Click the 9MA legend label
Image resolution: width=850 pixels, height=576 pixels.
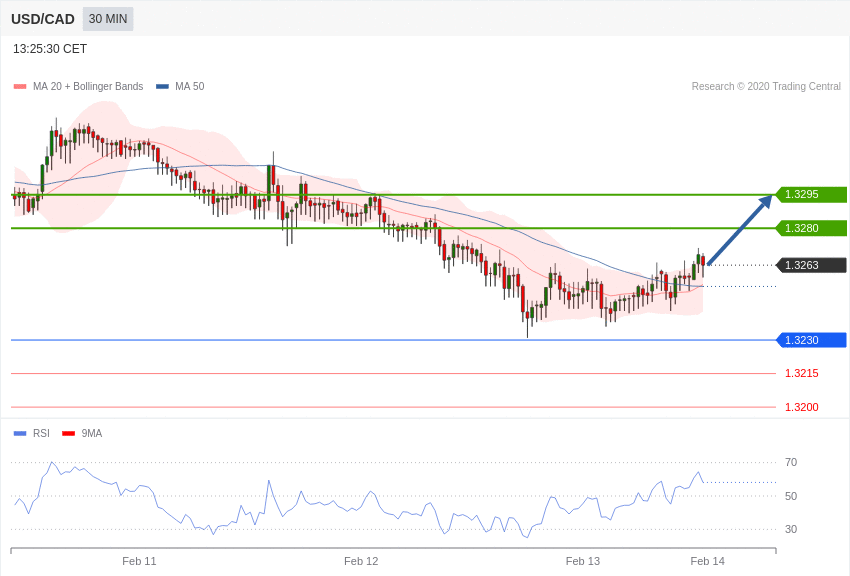[x=92, y=433]
